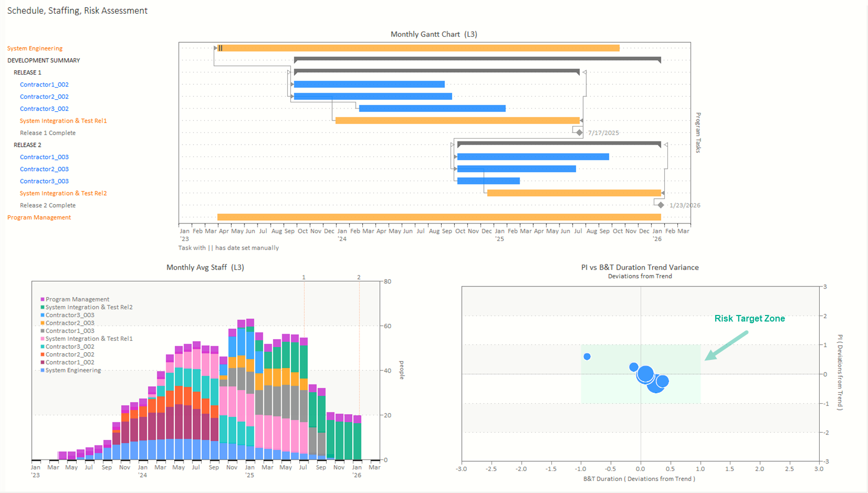This screenshot has height=493, width=868.
Task: Click the B&T Duration axis title
Action: tap(639, 479)
